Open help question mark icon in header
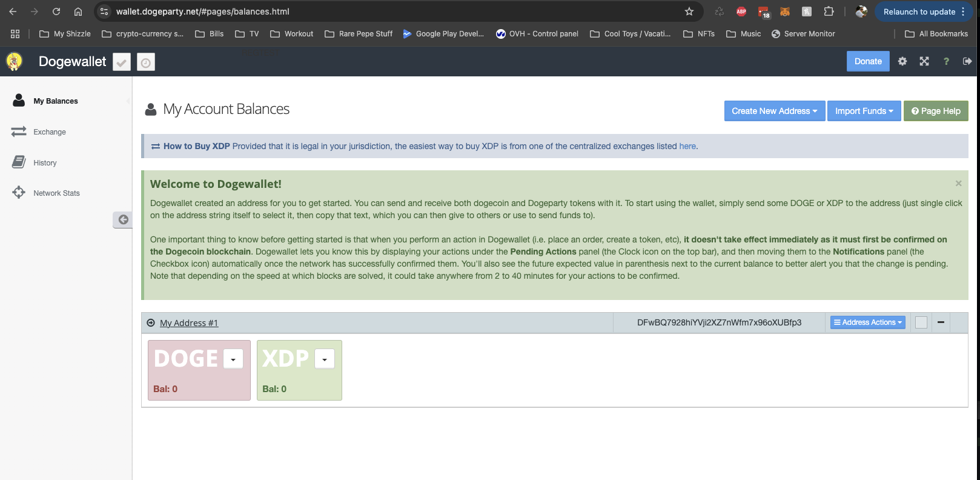This screenshot has width=980, height=480. tap(946, 61)
